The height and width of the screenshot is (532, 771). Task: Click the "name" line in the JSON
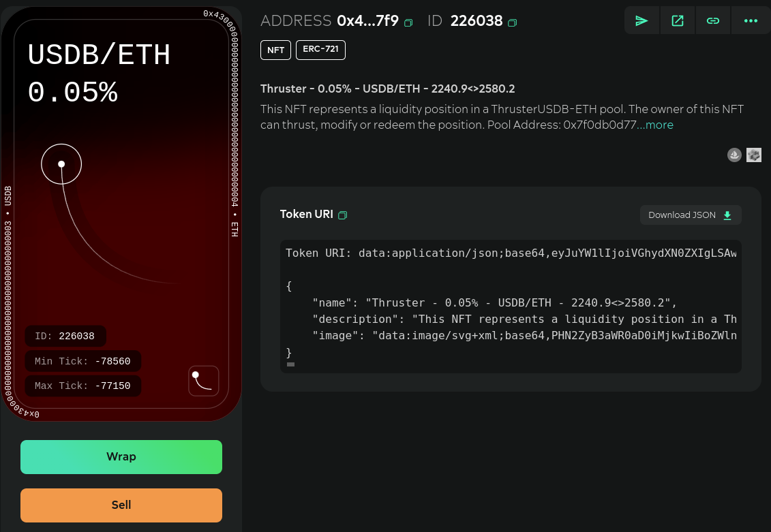click(495, 302)
